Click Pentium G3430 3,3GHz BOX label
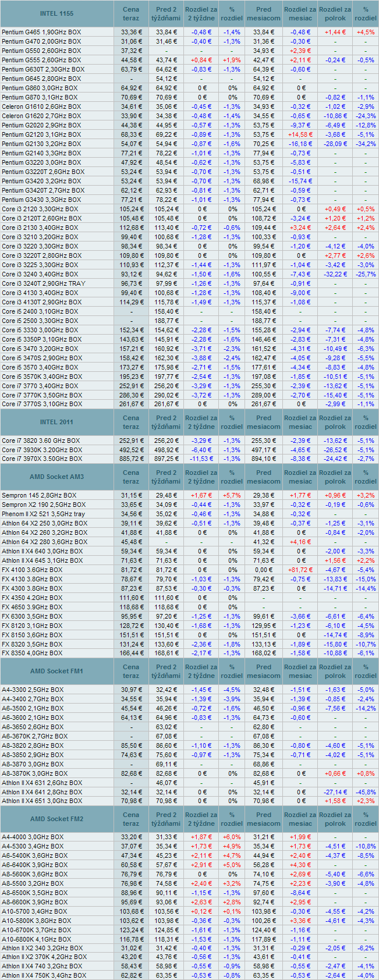Image resolution: width=379 pixels, height=980 pixels. 41,200
